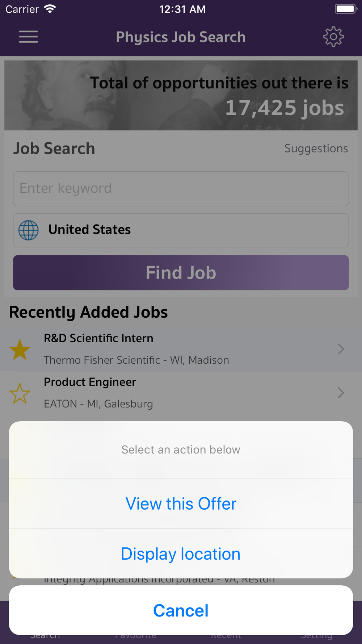Viewport: 362px width, 644px height.
Task: Open the United States country selector
Action: pyautogui.click(x=181, y=230)
